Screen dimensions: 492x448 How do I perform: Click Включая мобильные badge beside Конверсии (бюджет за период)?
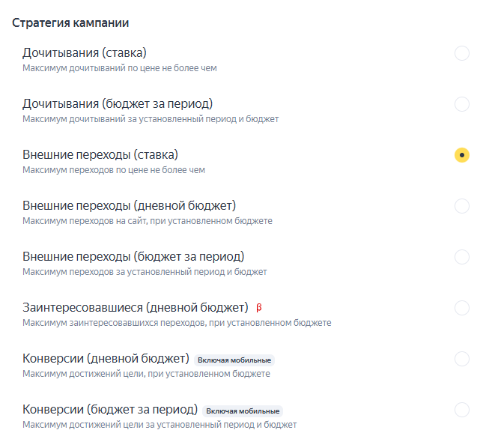[243, 411]
